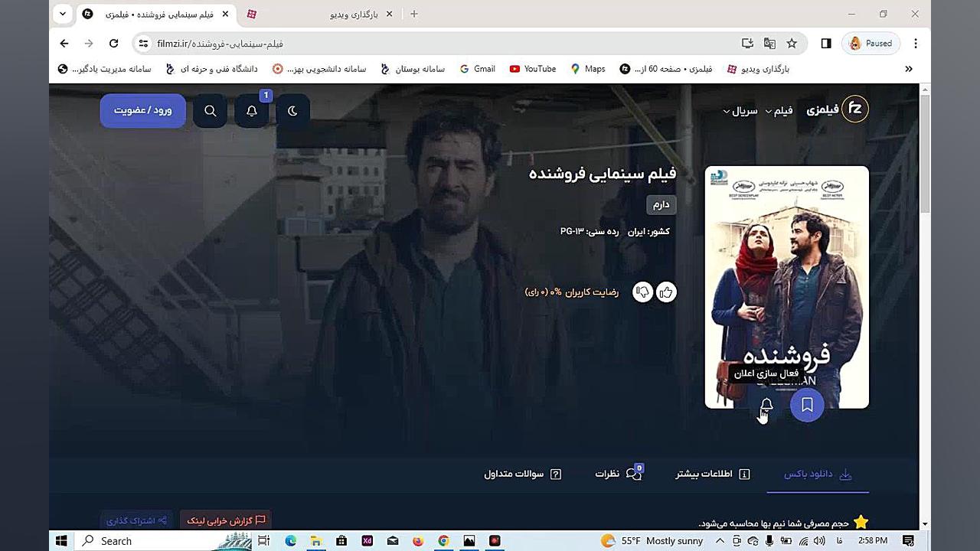
Task: Open دانشگاه فنی و حرفه ای bookmark
Action: pyautogui.click(x=211, y=69)
